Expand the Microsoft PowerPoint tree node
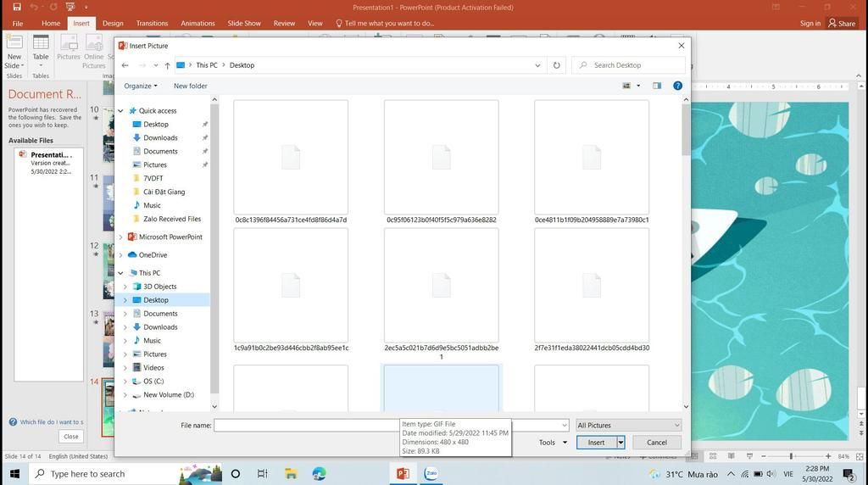This screenshot has height=485, width=868. (x=120, y=237)
